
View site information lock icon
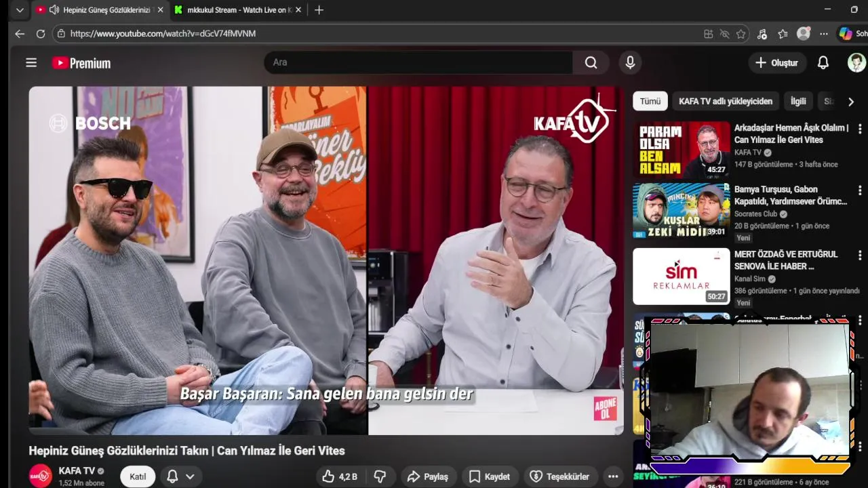[x=61, y=33]
